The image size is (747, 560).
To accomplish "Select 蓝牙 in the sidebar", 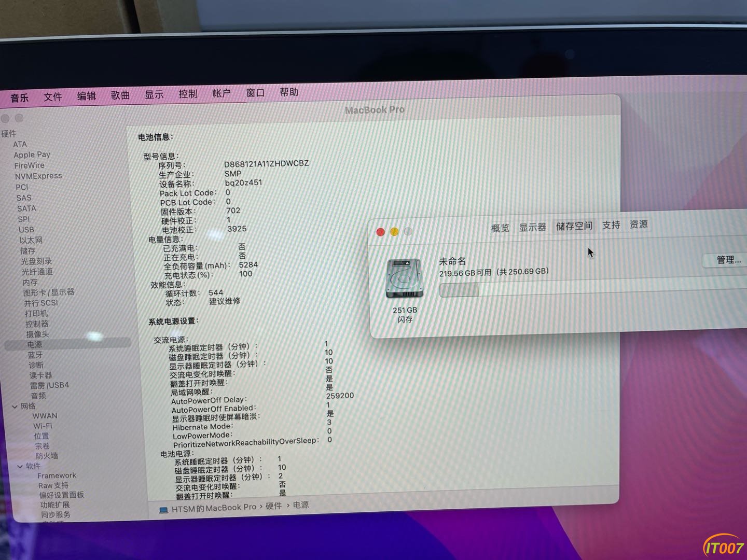I will click(x=35, y=355).
